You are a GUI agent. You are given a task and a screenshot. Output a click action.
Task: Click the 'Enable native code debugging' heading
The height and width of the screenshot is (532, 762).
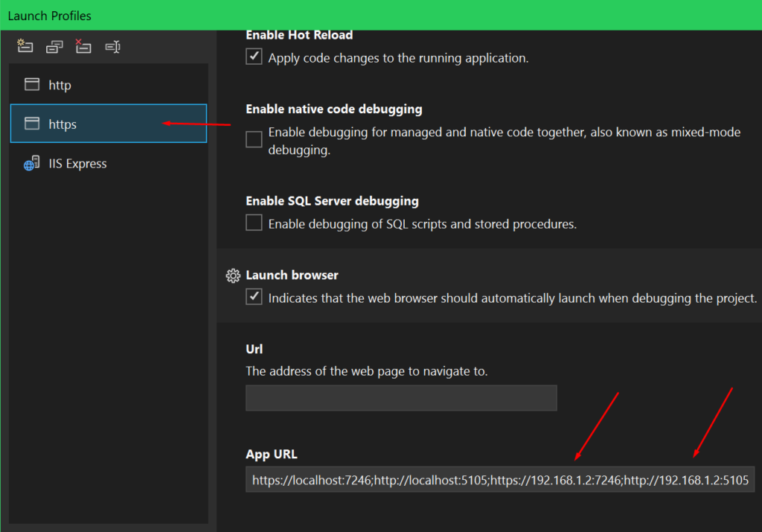click(x=334, y=109)
